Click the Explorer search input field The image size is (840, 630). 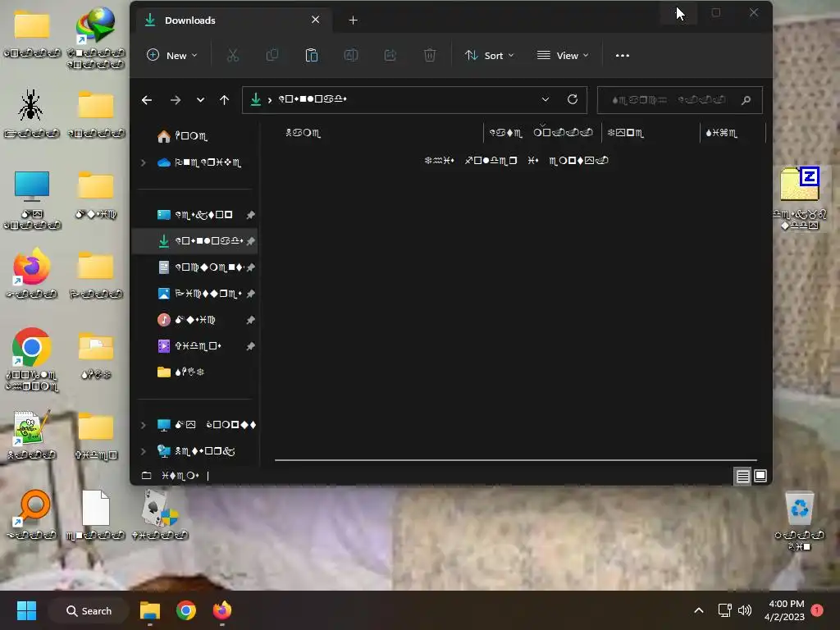point(680,100)
